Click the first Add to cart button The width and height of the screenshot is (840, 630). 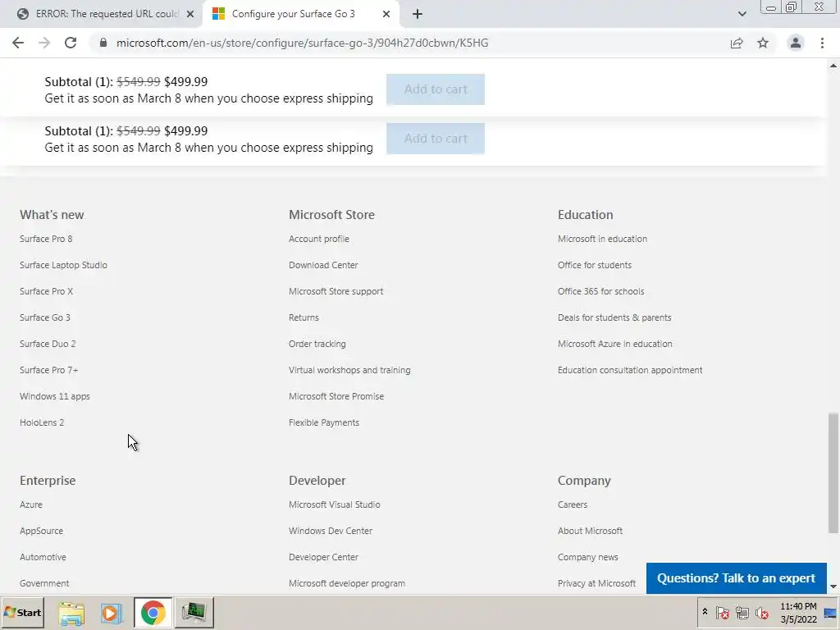(436, 89)
